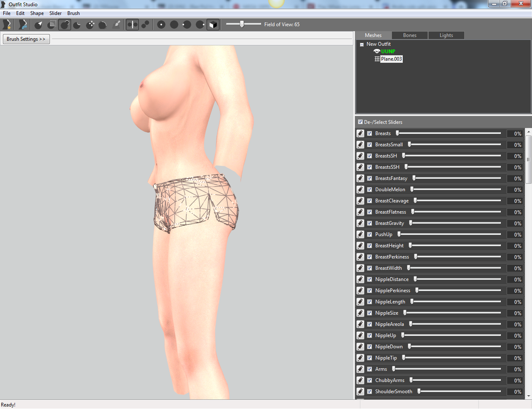Toggle the De-/Select Sliders checkbox

(360, 122)
